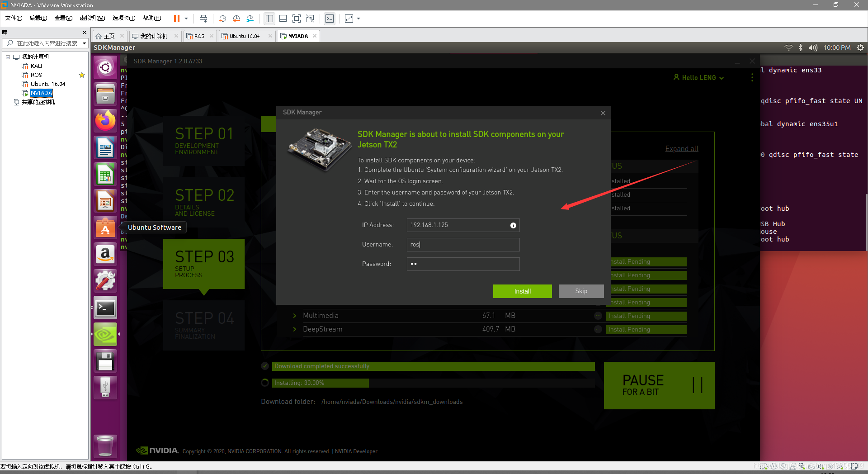Select Ubuntu 16.04 in library tree
The image size is (868, 474).
point(48,84)
